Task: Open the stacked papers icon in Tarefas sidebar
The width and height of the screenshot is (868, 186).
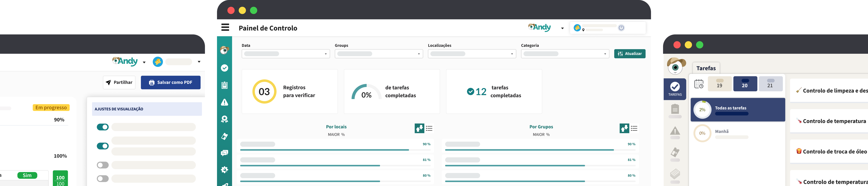Action: (675, 174)
